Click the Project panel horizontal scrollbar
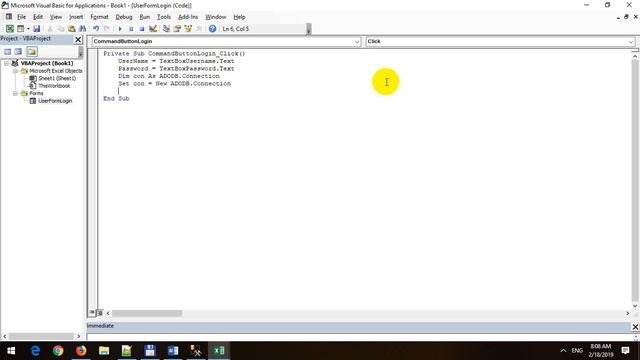Image resolution: width=640 pixels, height=360 pixels. pos(41,336)
